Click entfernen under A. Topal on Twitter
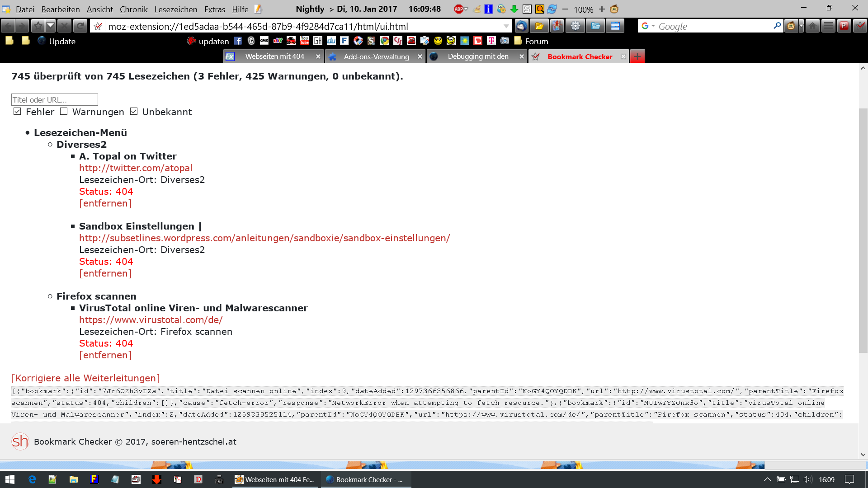The height and width of the screenshot is (488, 868). (105, 203)
